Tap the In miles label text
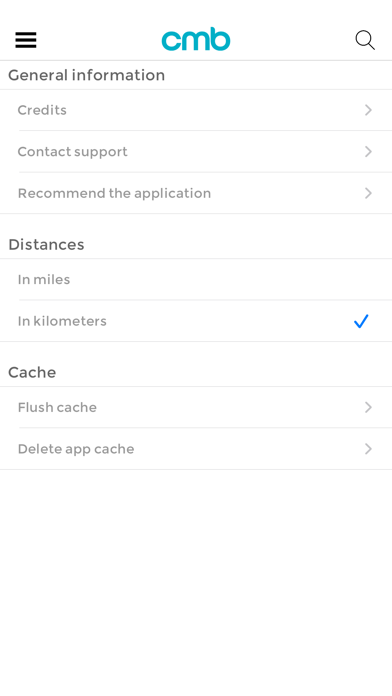This screenshot has height=696, width=392. (x=44, y=279)
